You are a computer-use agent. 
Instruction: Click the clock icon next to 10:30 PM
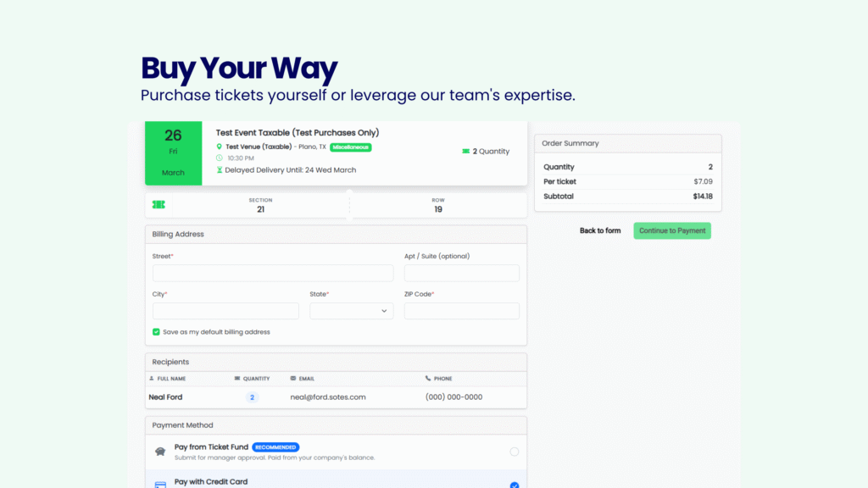coord(220,158)
